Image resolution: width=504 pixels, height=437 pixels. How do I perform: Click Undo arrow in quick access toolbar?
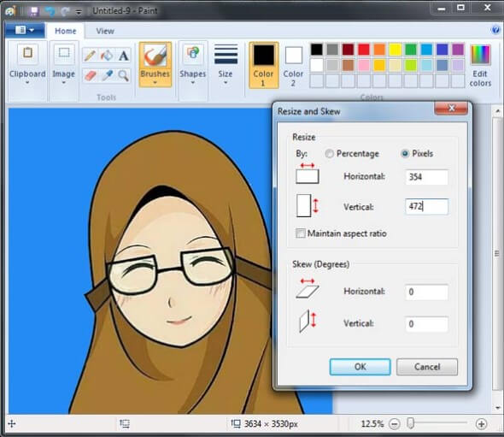tap(50, 11)
